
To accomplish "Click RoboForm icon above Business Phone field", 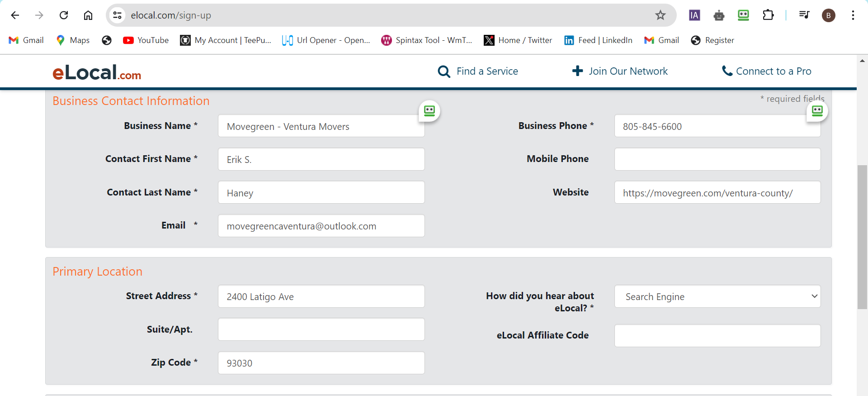I will (817, 111).
